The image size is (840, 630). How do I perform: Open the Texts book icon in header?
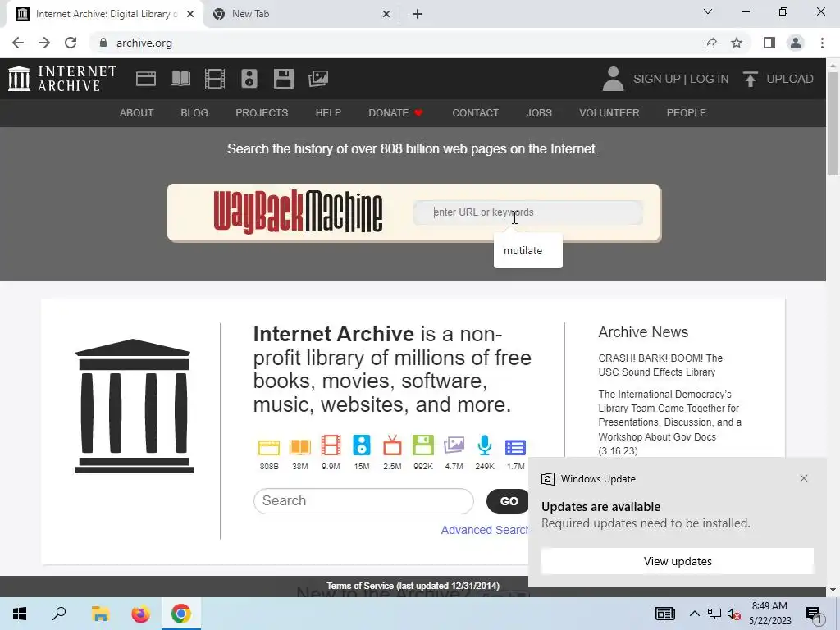(x=180, y=79)
